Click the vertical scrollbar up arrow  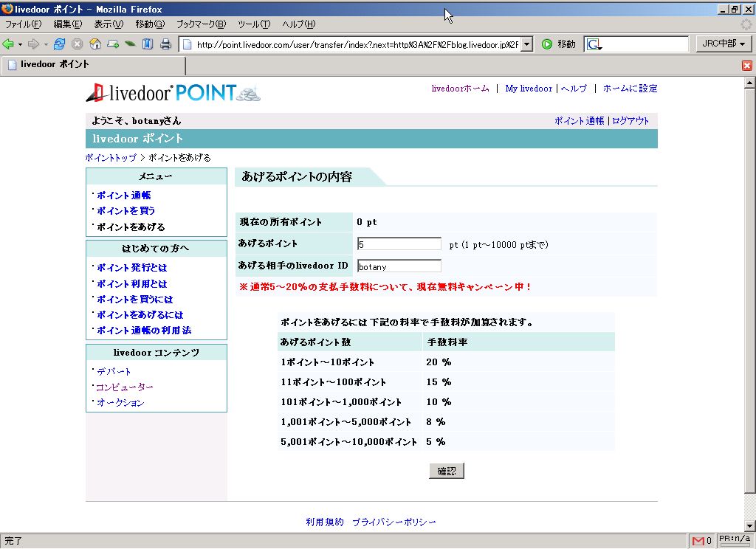click(x=750, y=83)
